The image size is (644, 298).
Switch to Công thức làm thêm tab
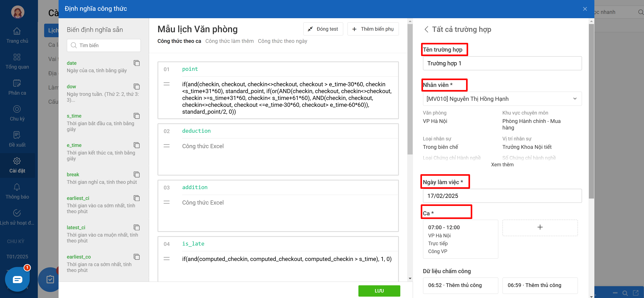tap(229, 41)
